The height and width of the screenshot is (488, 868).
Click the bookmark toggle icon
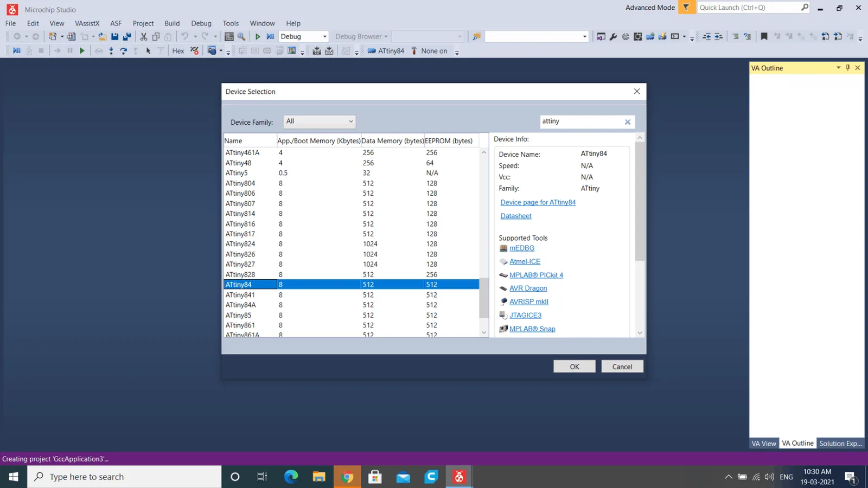[x=764, y=36]
